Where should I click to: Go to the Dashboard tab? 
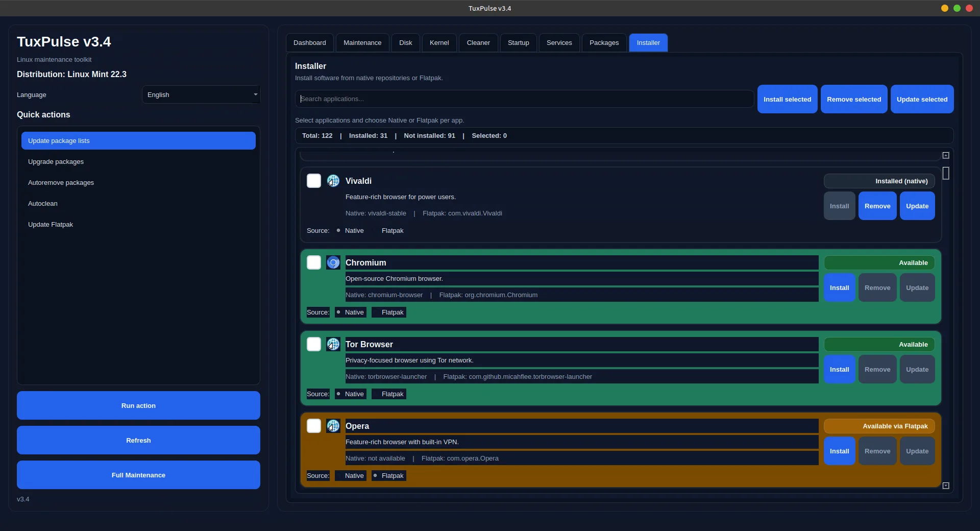(x=309, y=43)
